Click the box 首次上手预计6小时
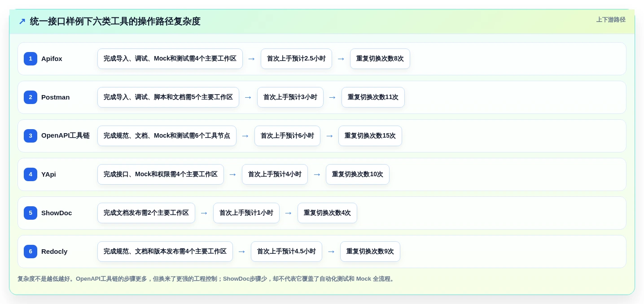This screenshot has height=304, width=644. pyautogui.click(x=287, y=136)
